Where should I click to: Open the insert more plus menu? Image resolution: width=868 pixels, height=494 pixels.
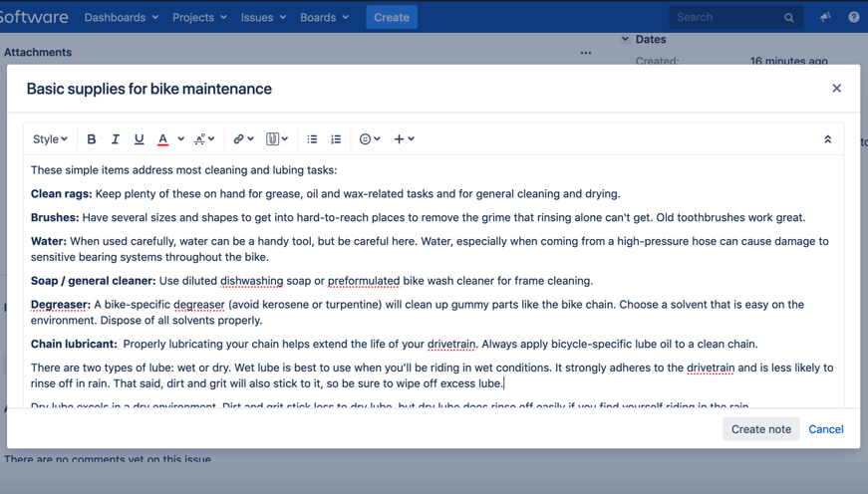point(405,139)
